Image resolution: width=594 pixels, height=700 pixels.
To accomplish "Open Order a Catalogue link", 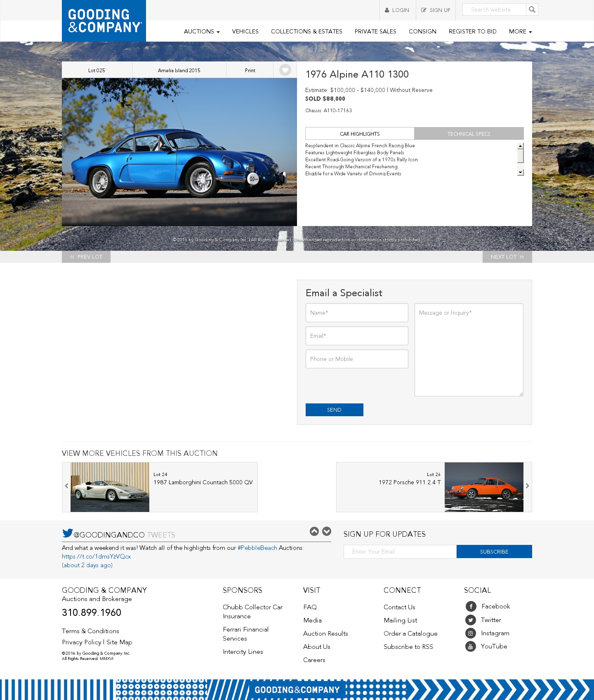I will click(x=410, y=634).
